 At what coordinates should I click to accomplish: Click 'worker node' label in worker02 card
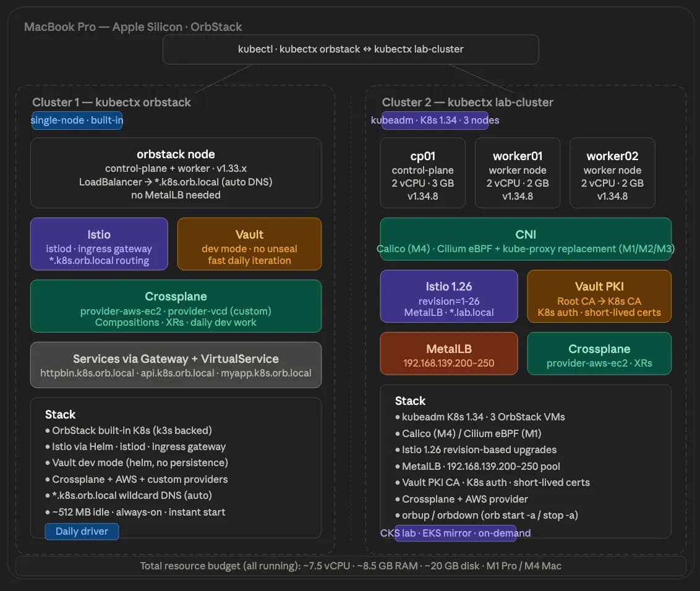pos(612,170)
